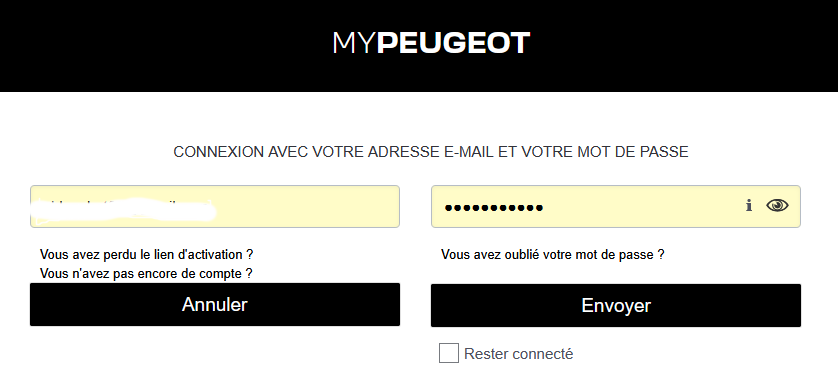Click the MYPEUGEOT logo in the header
The image size is (838, 369).
431,43
